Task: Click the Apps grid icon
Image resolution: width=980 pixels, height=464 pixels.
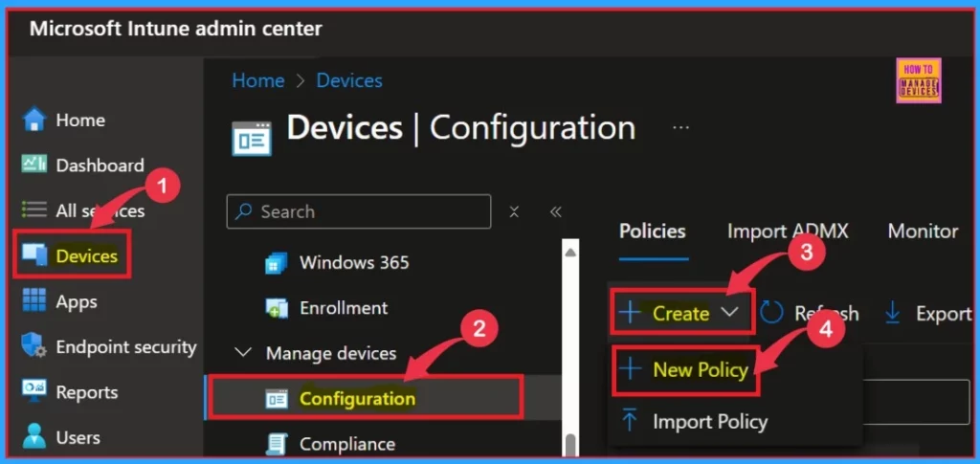Action: coord(34,301)
